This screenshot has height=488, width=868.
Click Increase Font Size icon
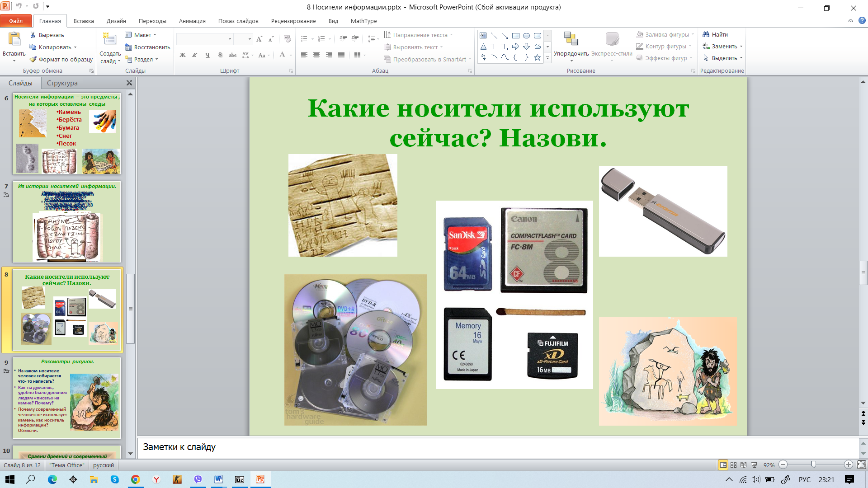(259, 39)
